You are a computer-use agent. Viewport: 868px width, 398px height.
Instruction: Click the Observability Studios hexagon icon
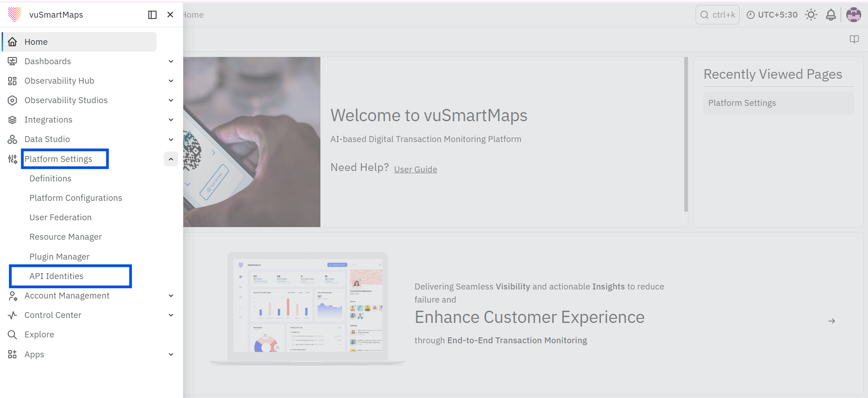(12, 100)
